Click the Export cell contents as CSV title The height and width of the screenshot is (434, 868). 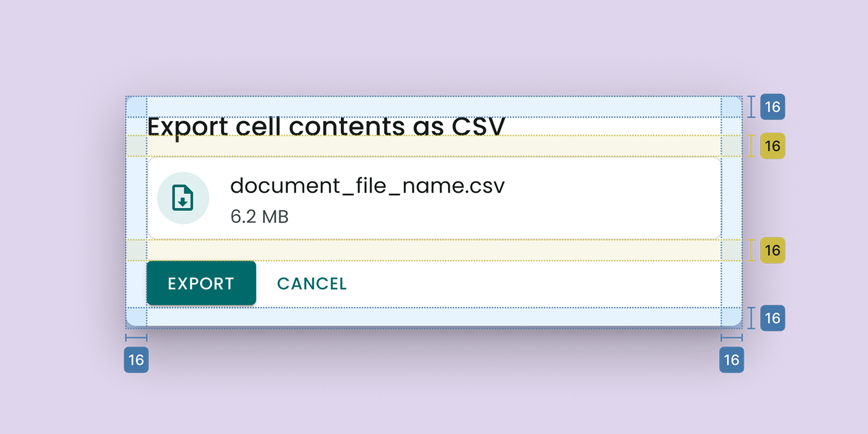[x=327, y=126]
